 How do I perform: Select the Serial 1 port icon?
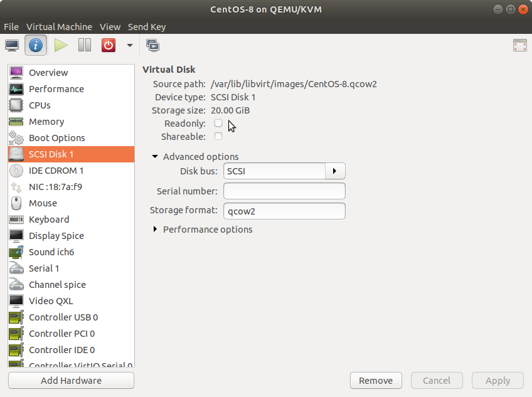click(16, 268)
